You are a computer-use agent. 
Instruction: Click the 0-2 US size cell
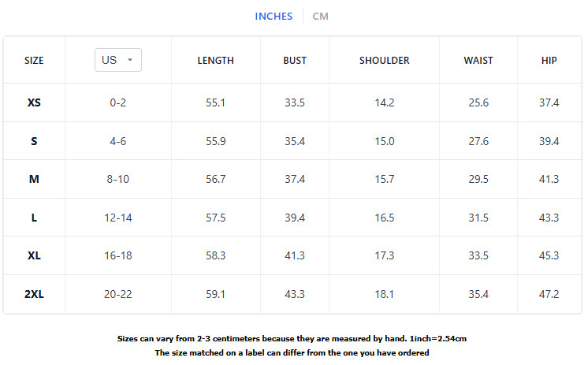(117, 103)
